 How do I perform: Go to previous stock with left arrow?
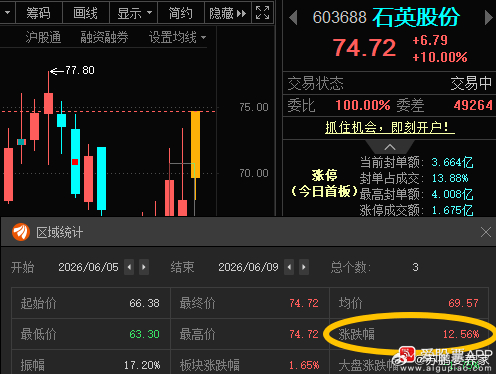coord(293,18)
